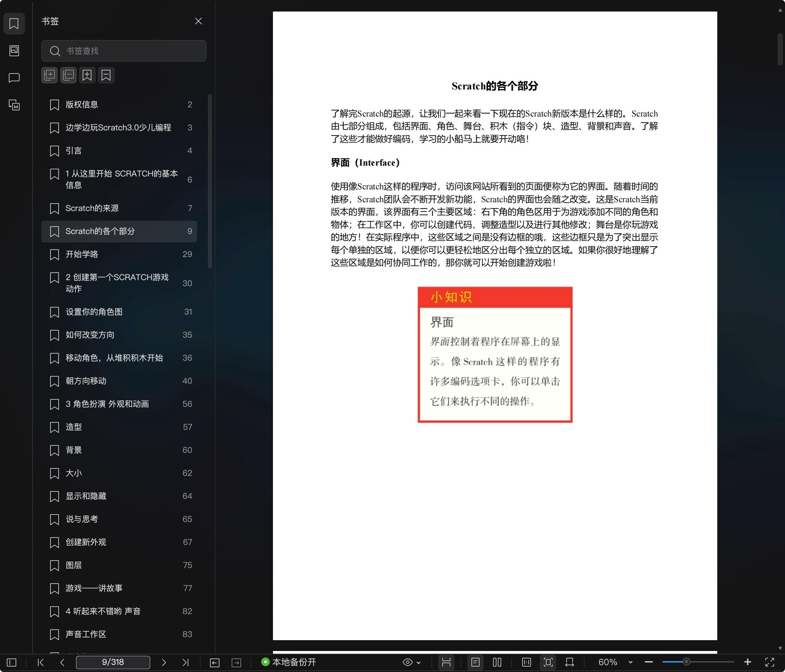Open the comments panel in the sidebar
The width and height of the screenshot is (785, 672).
[x=14, y=78]
